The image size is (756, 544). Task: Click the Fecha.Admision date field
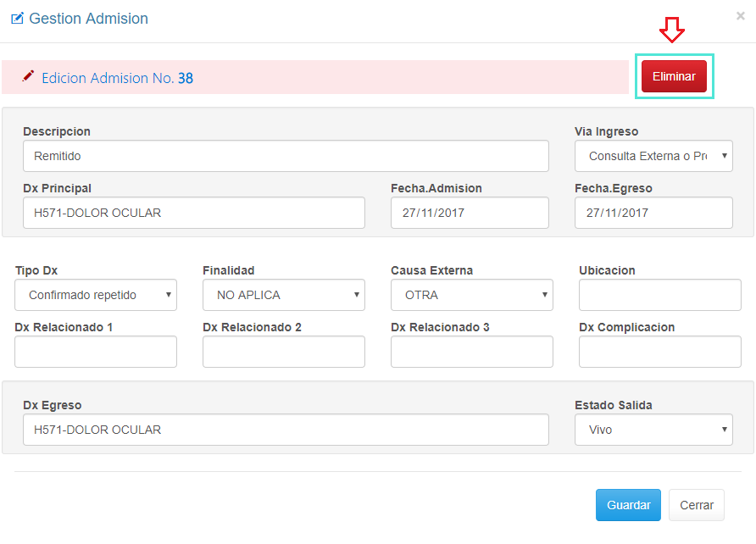coord(470,213)
